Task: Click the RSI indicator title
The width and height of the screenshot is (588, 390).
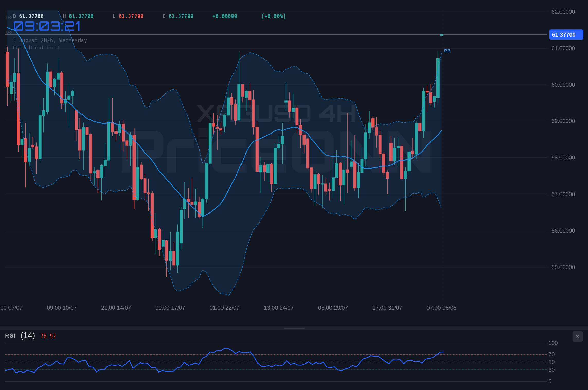Action: [10, 336]
